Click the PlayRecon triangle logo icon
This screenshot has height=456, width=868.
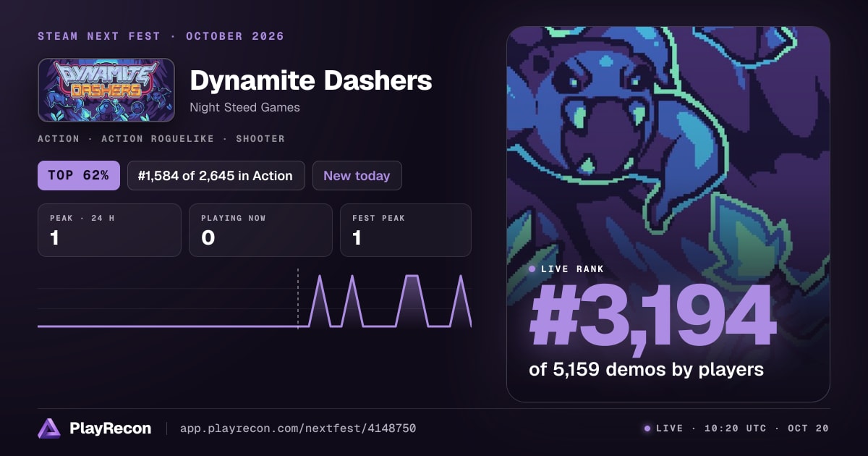click(48, 428)
